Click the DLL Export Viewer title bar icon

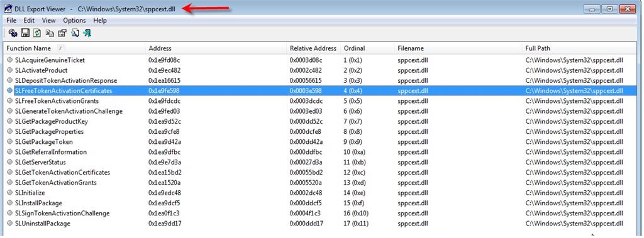click(x=8, y=9)
